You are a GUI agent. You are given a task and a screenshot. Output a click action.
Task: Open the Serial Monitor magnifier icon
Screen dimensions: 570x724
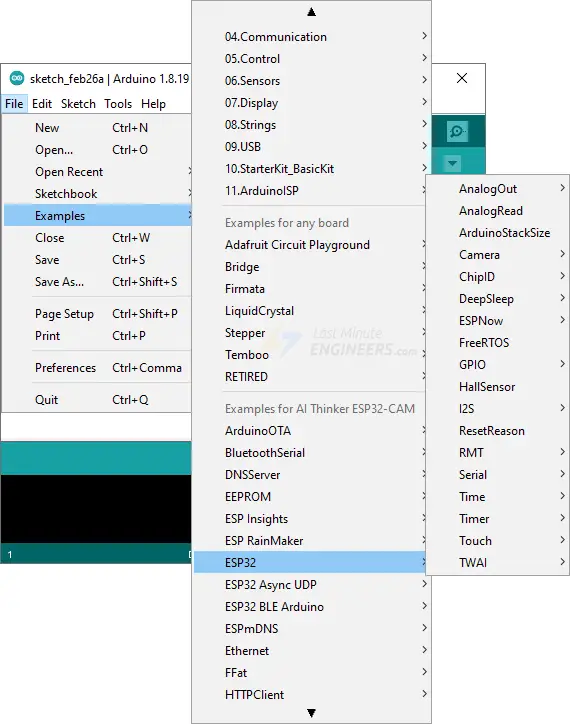point(457,132)
